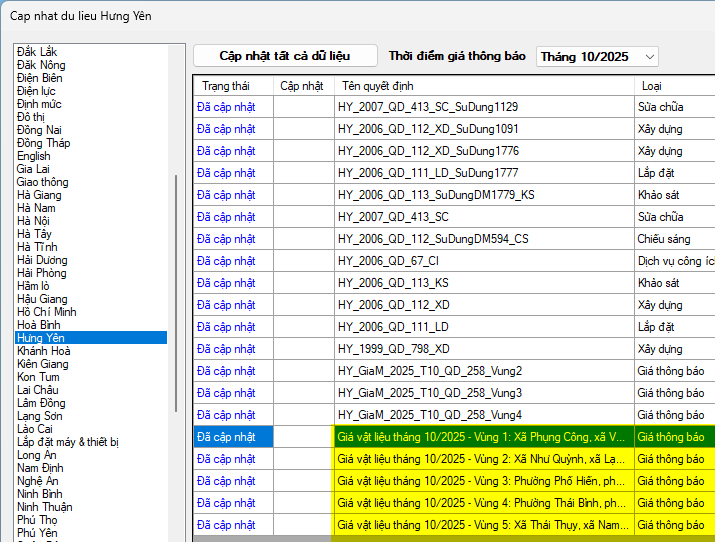Select 'Hồ Chí Minh' in the province list
715x542 pixels.
tap(47, 312)
